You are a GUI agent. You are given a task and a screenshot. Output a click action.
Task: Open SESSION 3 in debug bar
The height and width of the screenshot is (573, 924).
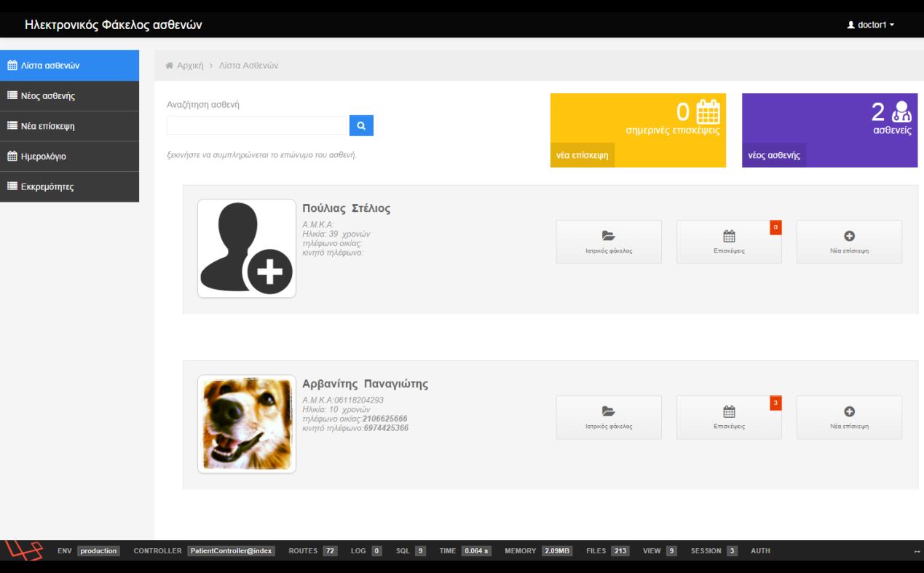[714, 551]
